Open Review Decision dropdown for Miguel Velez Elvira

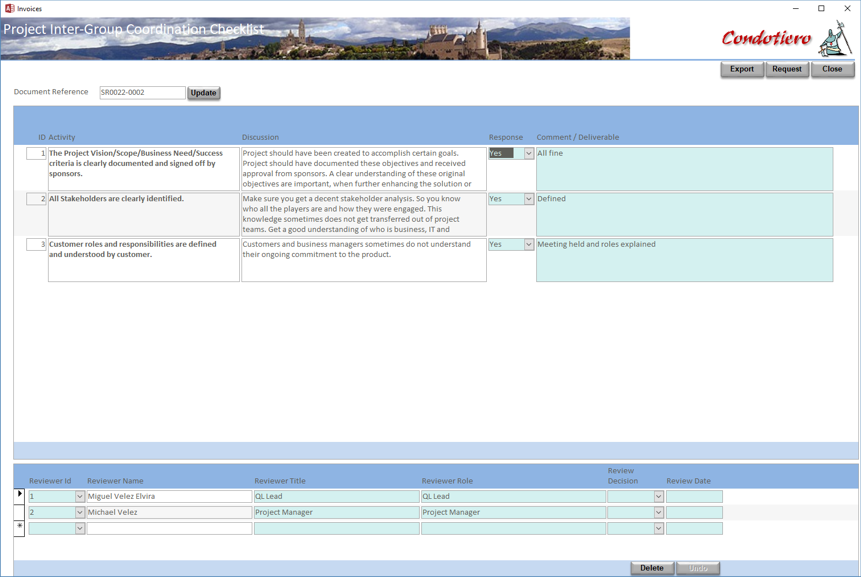659,496
